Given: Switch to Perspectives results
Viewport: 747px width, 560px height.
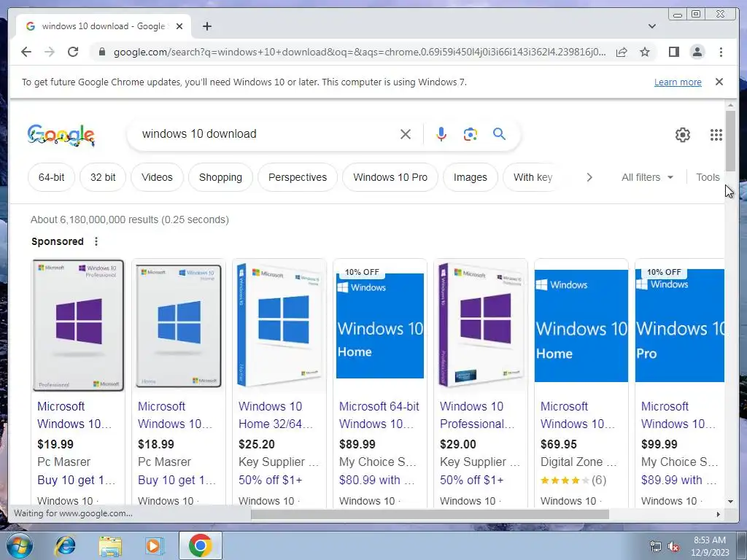Looking at the screenshot, I should (x=298, y=177).
